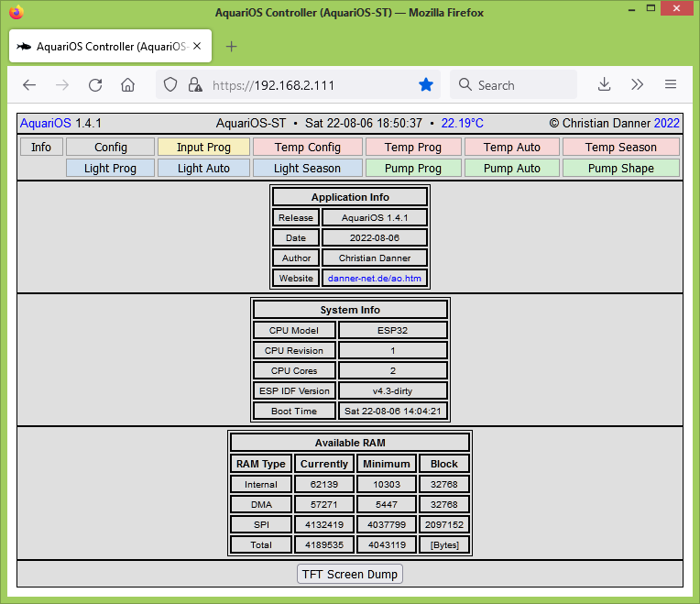Click the padlock site security icon

(x=194, y=85)
